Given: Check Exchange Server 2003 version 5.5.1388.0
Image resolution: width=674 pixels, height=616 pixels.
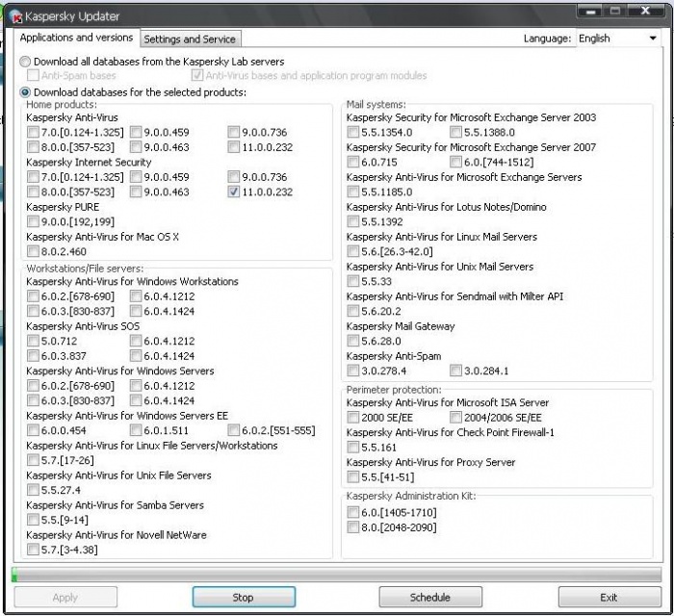Looking at the screenshot, I should [x=455, y=132].
